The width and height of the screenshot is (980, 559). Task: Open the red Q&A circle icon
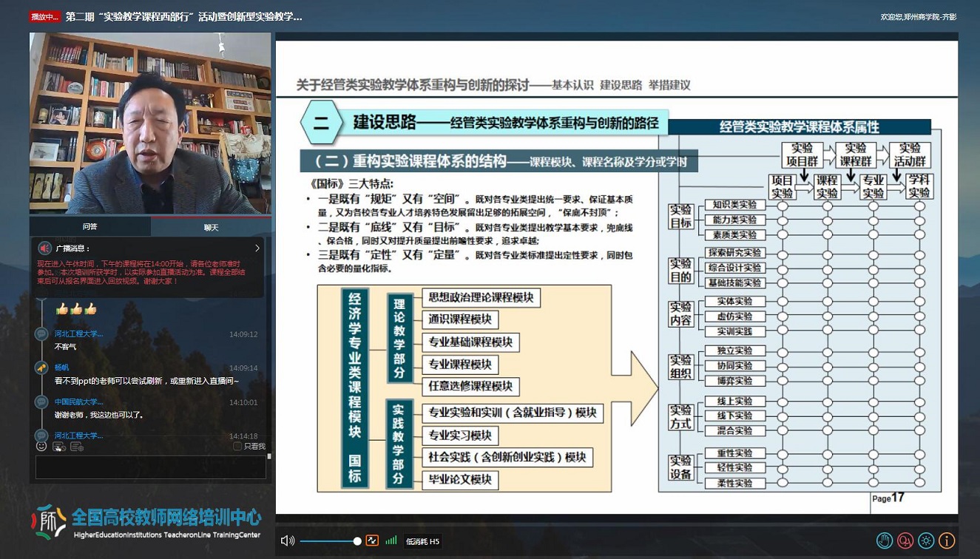[x=905, y=541]
